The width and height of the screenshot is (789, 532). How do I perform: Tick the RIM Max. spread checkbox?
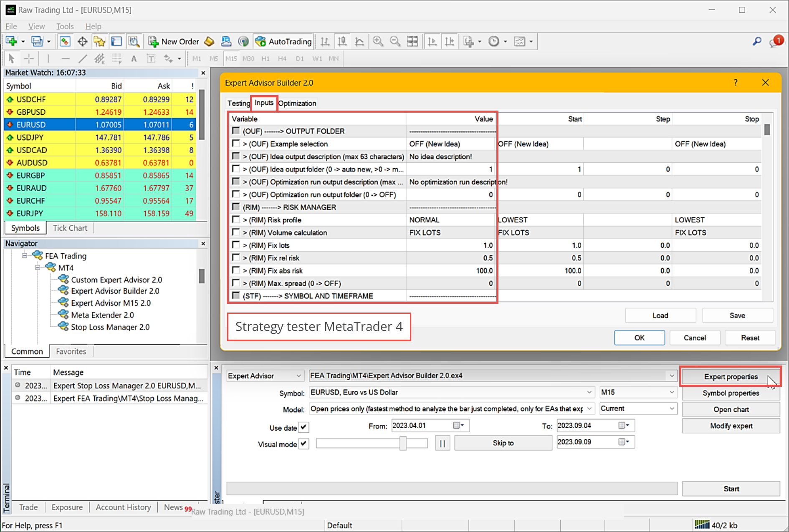pos(236,283)
